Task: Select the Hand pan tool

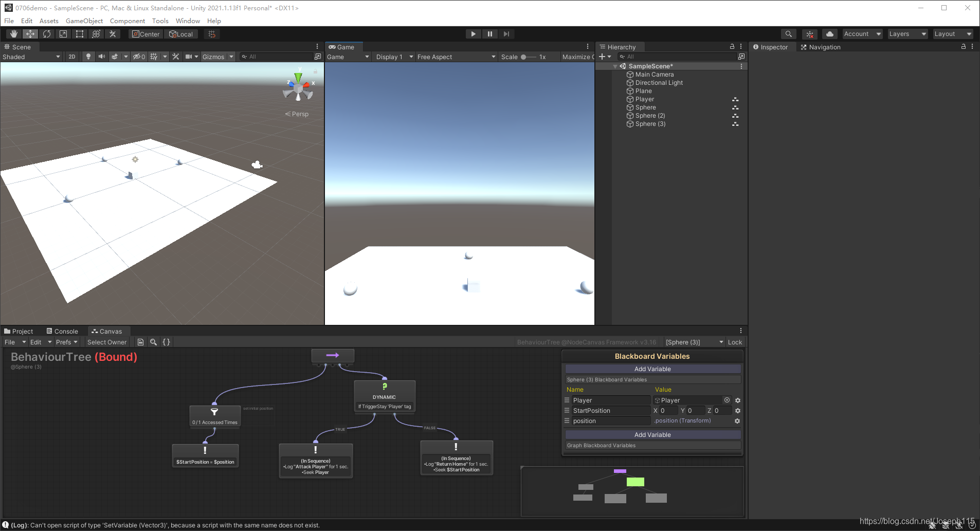Action: [14, 33]
